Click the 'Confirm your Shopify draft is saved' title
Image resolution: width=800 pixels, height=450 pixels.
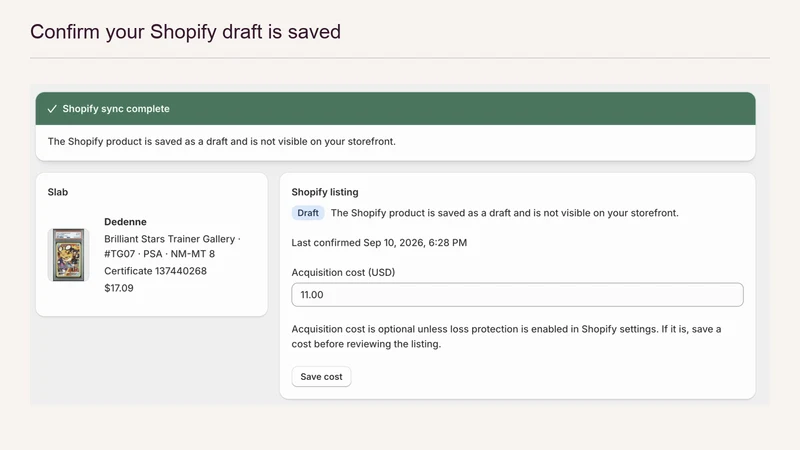pyautogui.click(x=185, y=32)
